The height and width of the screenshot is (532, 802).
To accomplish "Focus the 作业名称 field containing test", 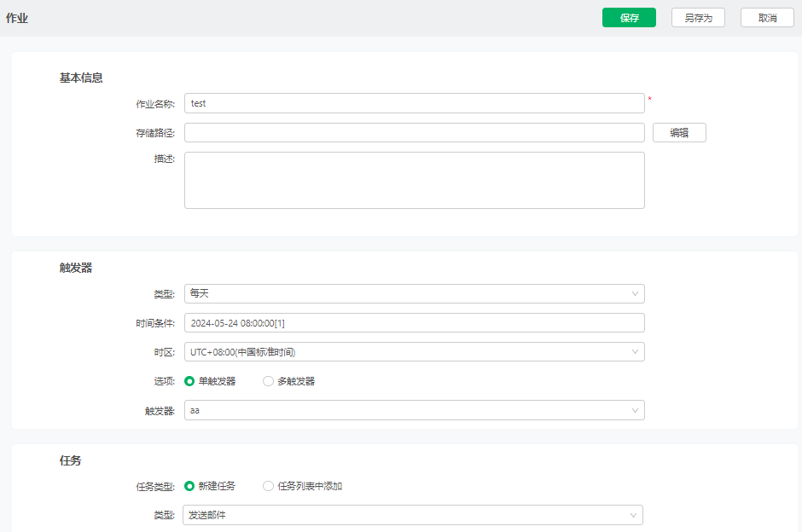I will (x=415, y=103).
